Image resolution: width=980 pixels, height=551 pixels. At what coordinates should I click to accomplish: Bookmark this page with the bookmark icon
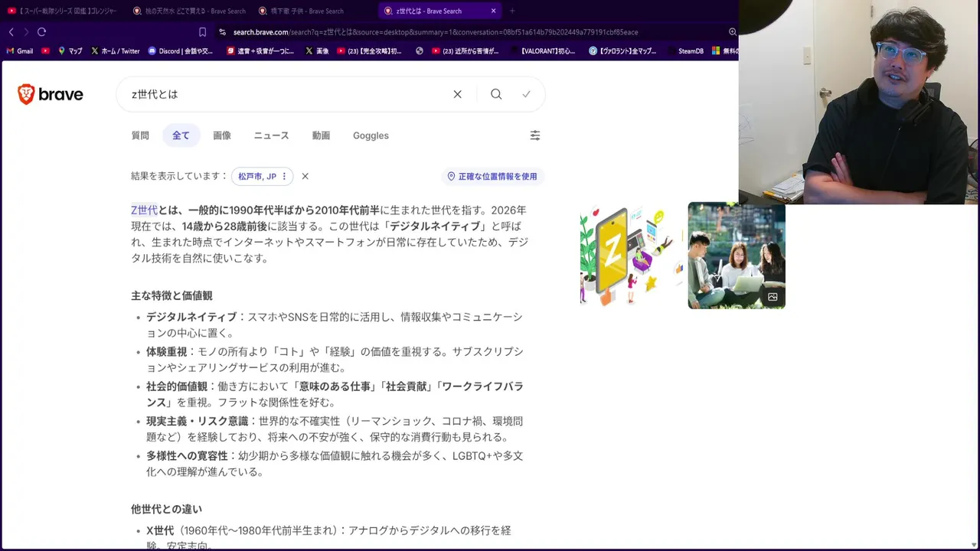coord(202,32)
